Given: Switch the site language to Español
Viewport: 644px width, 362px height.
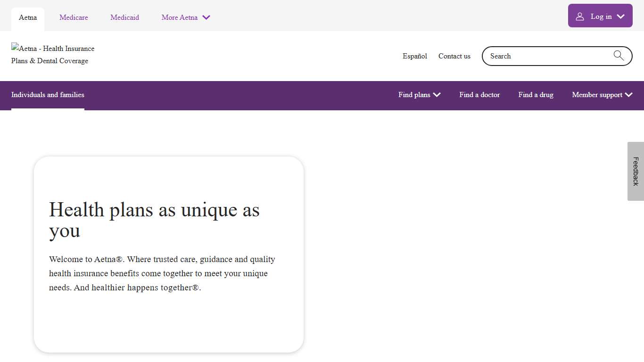Looking at the screenshot, I should [x=414, y=56].
